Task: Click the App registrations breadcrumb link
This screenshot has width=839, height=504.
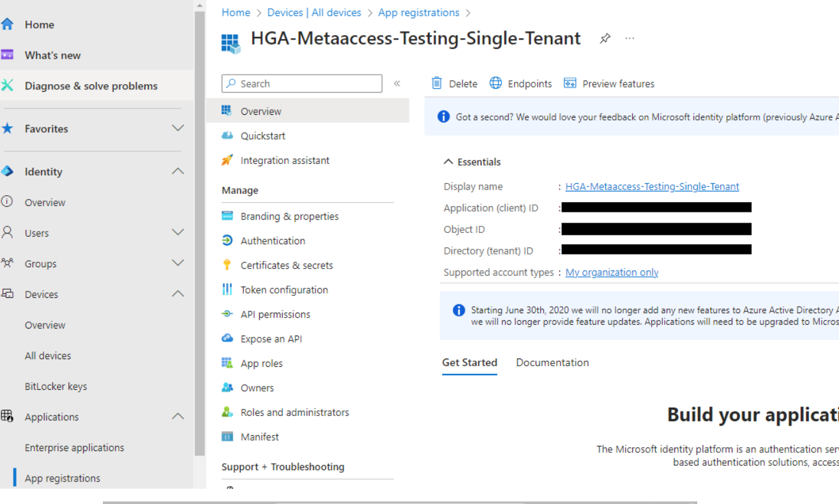Action: (x=419, y=12)
